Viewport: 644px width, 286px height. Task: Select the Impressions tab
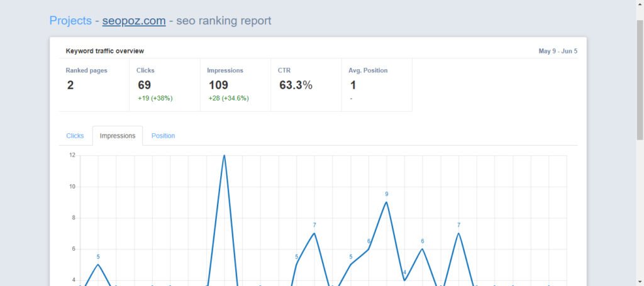coord(118,136)
